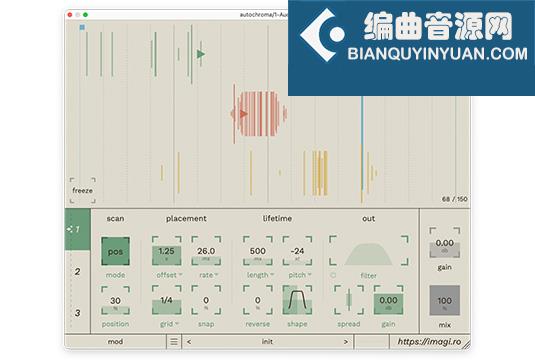This screenshot has height=363, width=535.
Task: Open the grain shape envelope control
Action: click(297, 300)
